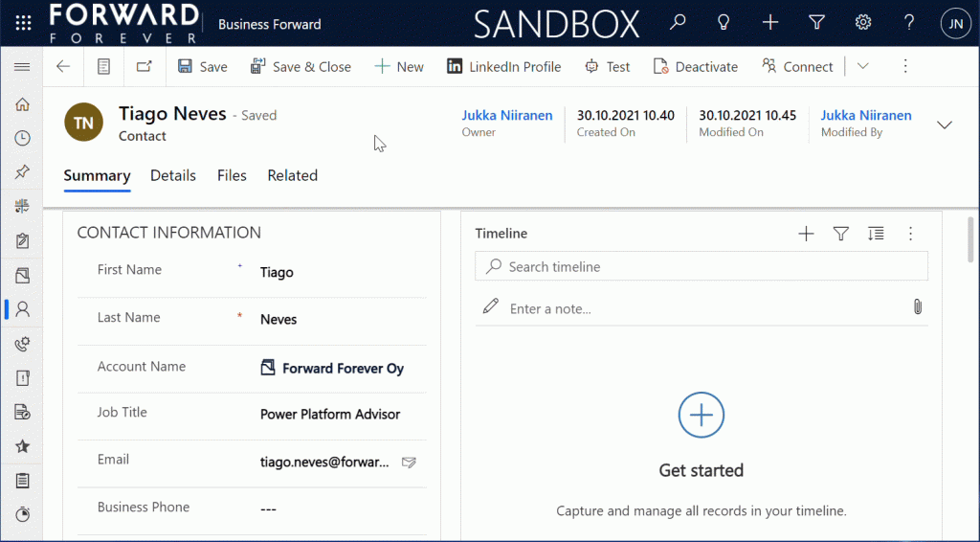The width and height of the screenshot is (980, 542).
Task: Open timeline more options ellipsis
Action: 911,234
